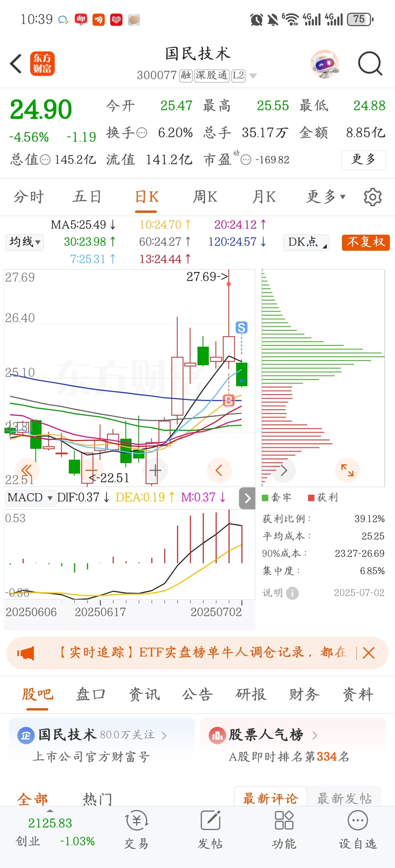Open chart settings gear icon
This screenshot has width=395, height=868.
tap(373, 197)
